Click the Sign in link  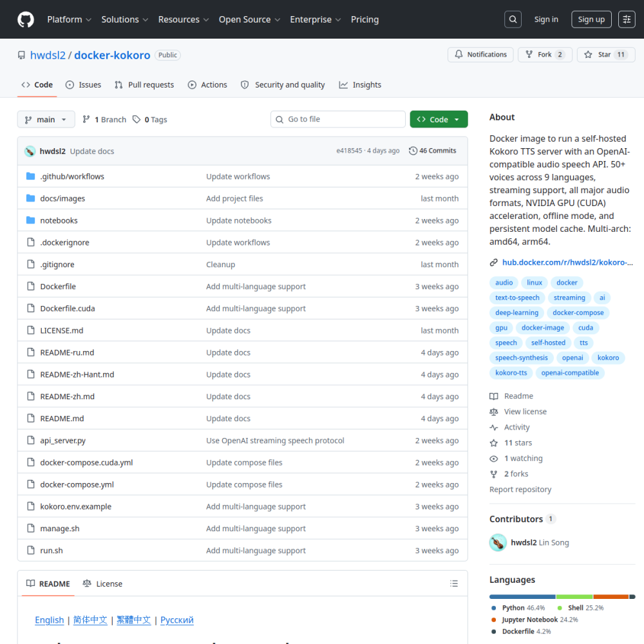point(546,19)
